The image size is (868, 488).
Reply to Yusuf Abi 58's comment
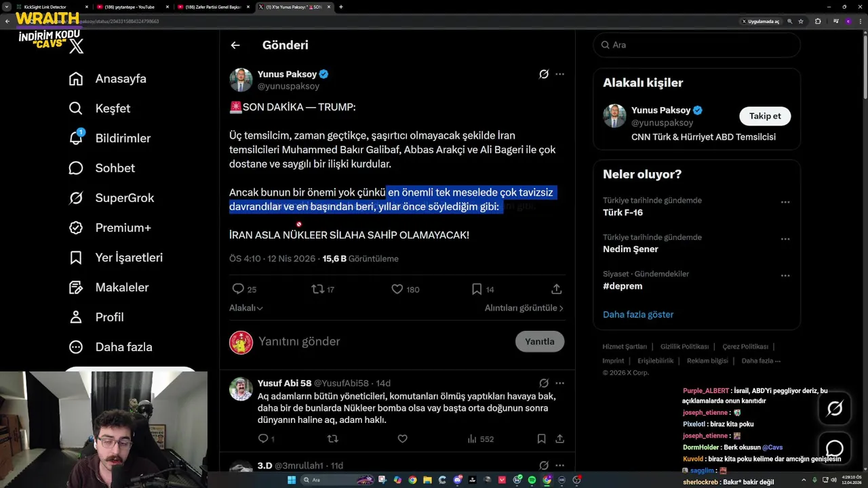(x=263, y=439)
